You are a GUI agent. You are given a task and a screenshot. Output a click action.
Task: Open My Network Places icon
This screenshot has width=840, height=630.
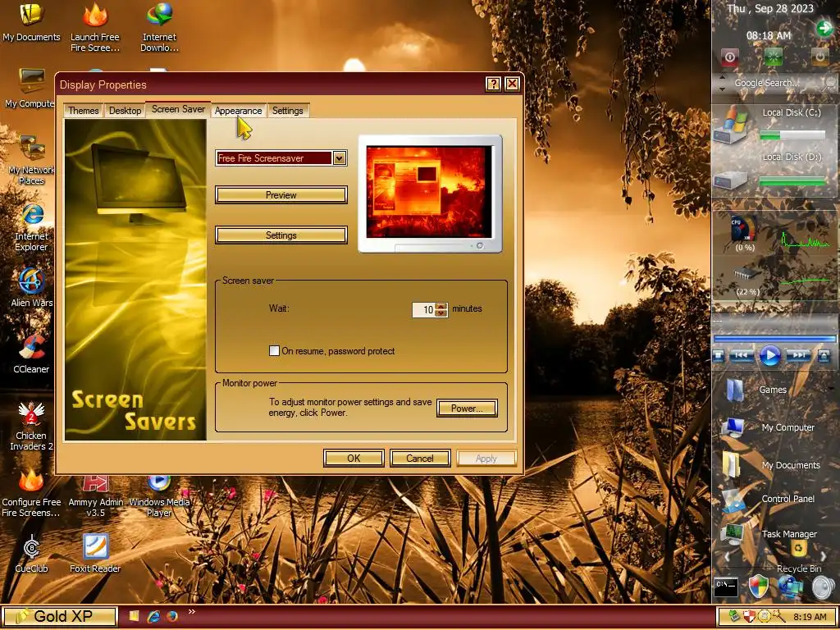coord(31,159)
